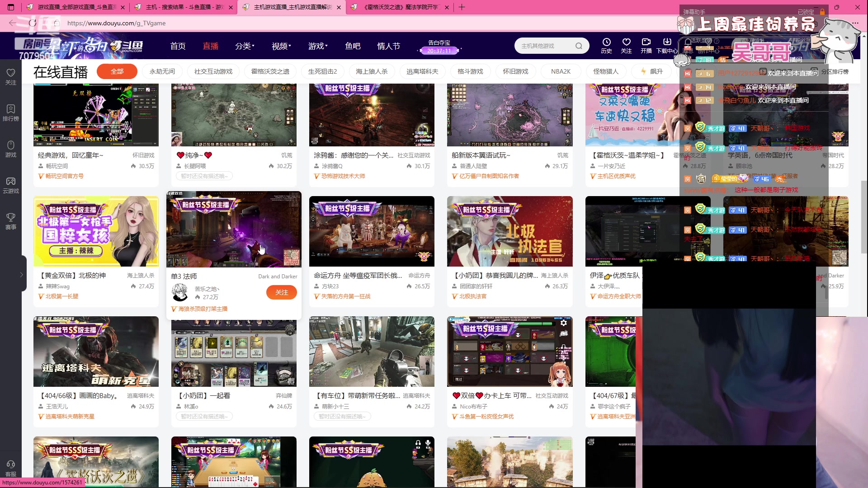Open 鱼吧 in navigation
This screenshot has height=488, width=868.
click(x=353, y=46)
